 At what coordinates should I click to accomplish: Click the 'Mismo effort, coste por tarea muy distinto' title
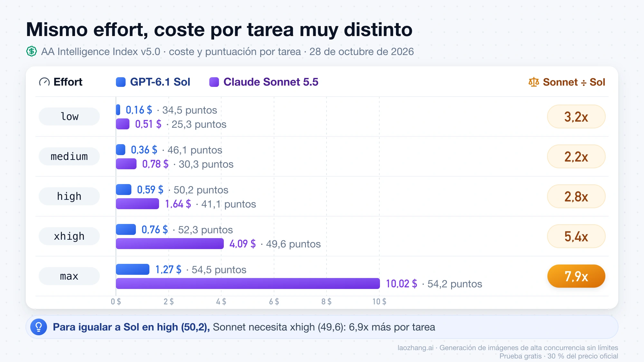pos(219,30)
